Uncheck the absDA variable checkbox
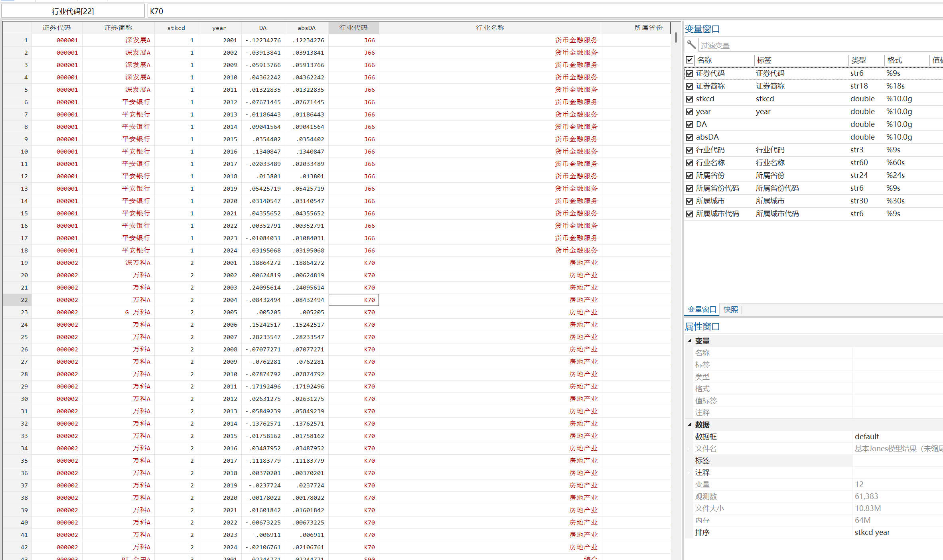 tap(689, 137)
